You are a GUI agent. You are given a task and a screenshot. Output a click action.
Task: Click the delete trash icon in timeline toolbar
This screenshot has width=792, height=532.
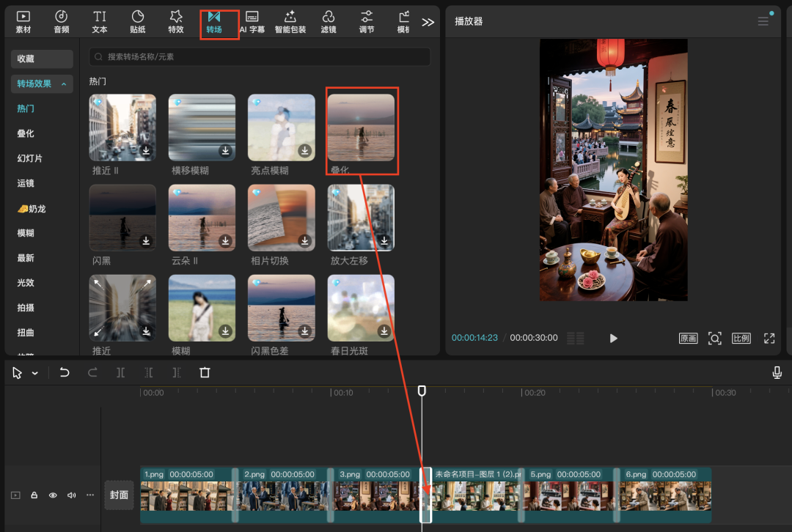205,373
